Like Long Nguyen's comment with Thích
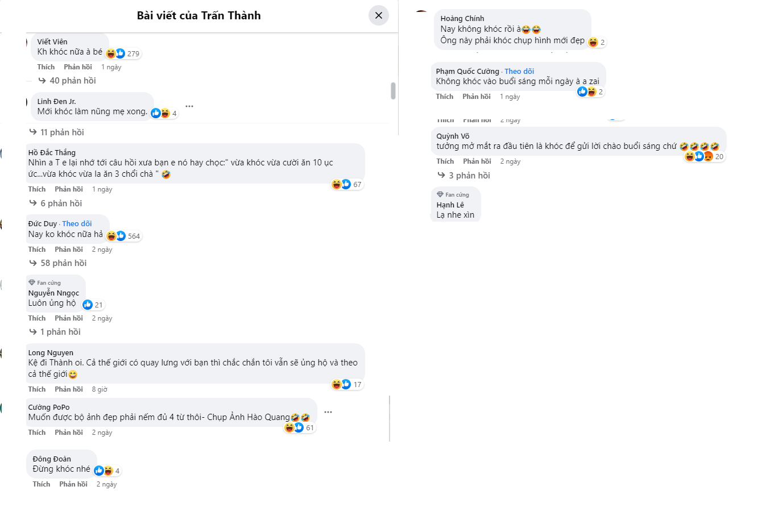This screenshot has height=532, width=770. (37, 389)
